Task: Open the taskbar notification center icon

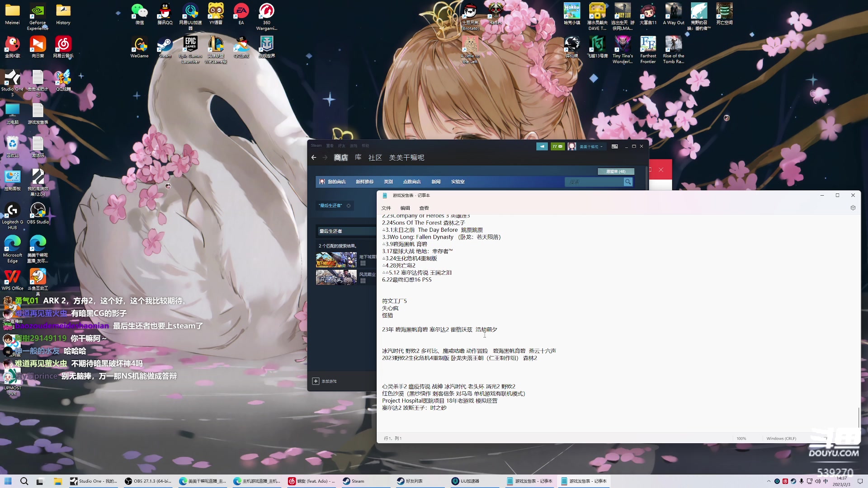Action: point(860,481)
